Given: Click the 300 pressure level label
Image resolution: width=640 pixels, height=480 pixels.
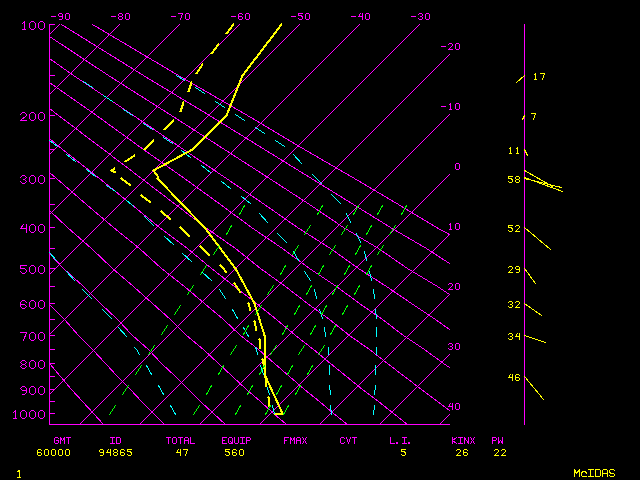Looking at the screenshot, I should click(x=33, y=179).
